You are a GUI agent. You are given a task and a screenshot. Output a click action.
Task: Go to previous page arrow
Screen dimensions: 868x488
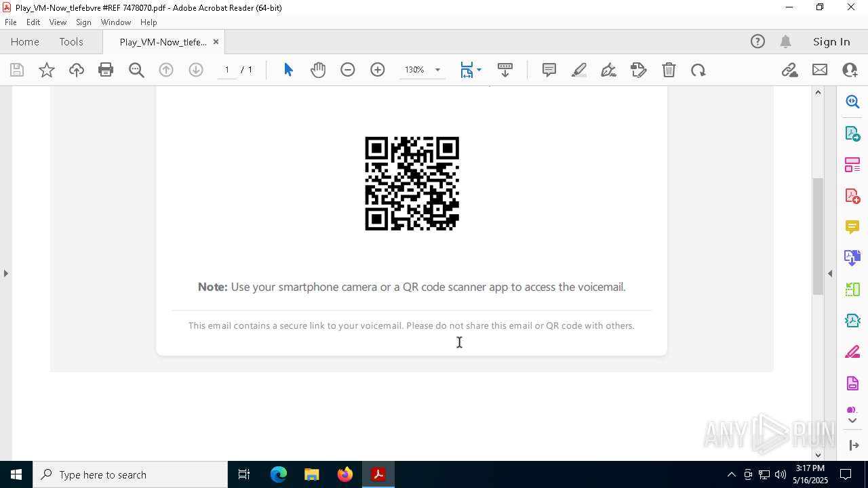coord(166,70)
